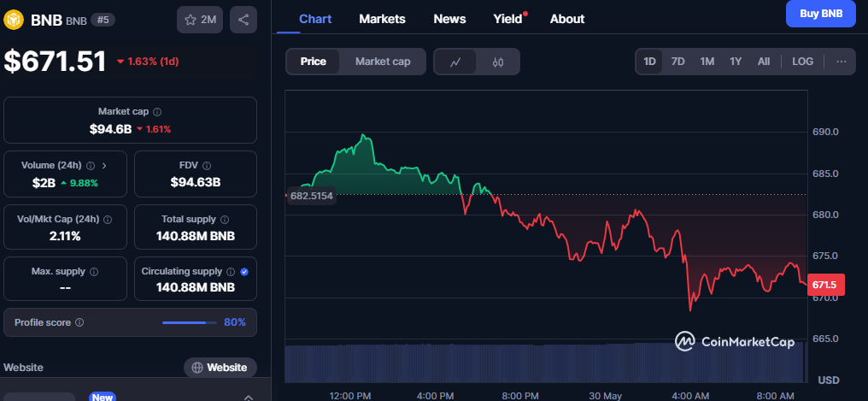868x401 pixels.
Task: Click the 1.63% (1d) change indicator
Action: click(147, 62)
